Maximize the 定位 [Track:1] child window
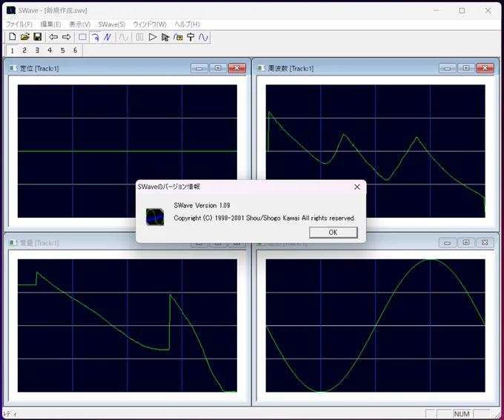The height and width of the screenshot is (420, 504). [x=218, y=68]
